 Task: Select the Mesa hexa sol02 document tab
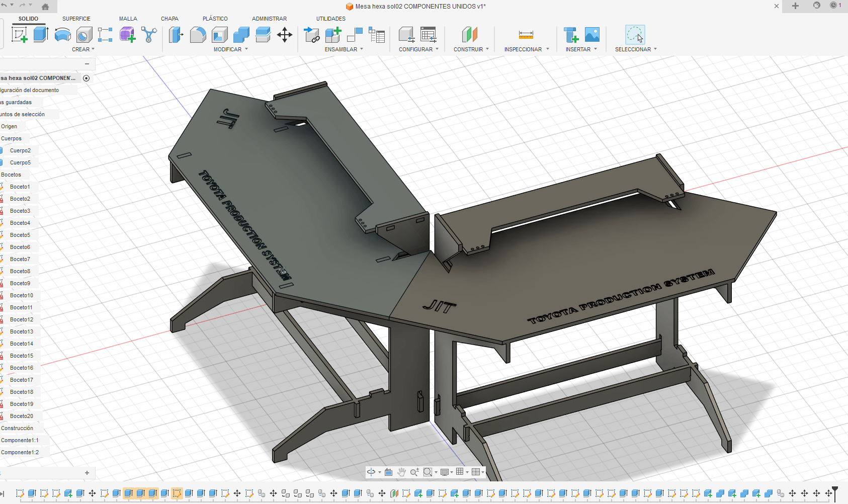pos(416,7)
